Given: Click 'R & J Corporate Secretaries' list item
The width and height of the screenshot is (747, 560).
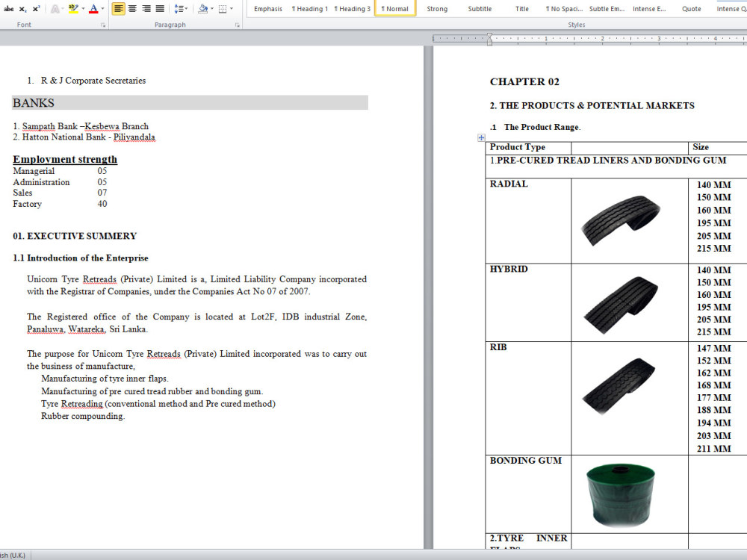Looking at the screenshot, I should [93, 81].
